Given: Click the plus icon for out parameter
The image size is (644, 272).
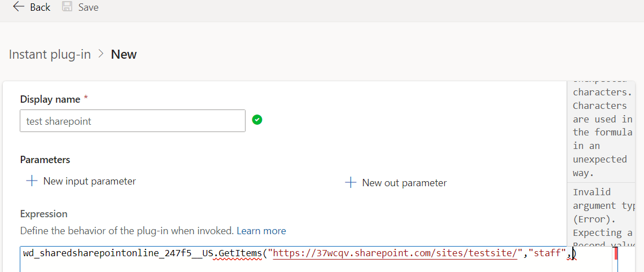Looking at the screenshot, I should (351, 182).
